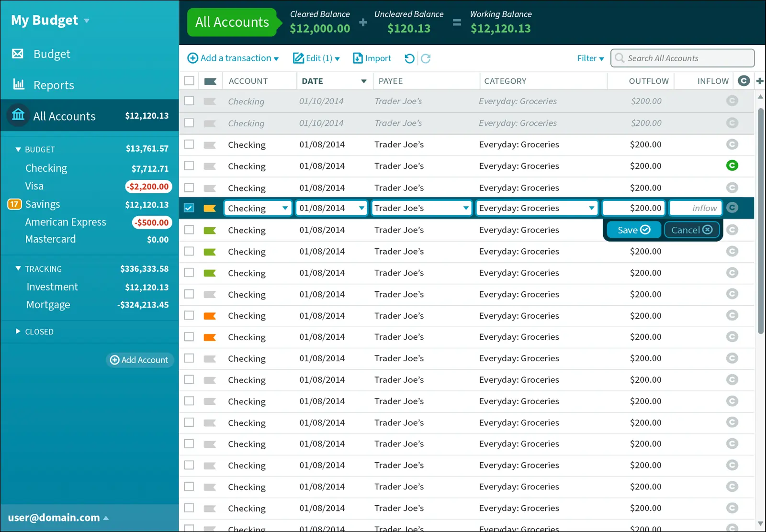Toggle the green cleared C icon on a transaction
The image size is (766, 532).
point(732,166)
